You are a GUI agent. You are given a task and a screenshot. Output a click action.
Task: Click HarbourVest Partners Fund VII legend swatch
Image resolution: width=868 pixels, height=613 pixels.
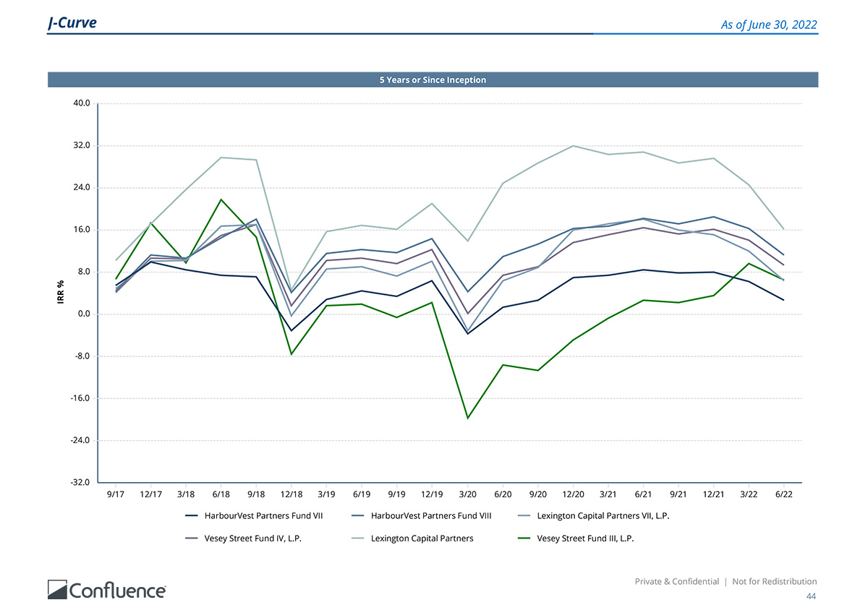coord(192,515)
